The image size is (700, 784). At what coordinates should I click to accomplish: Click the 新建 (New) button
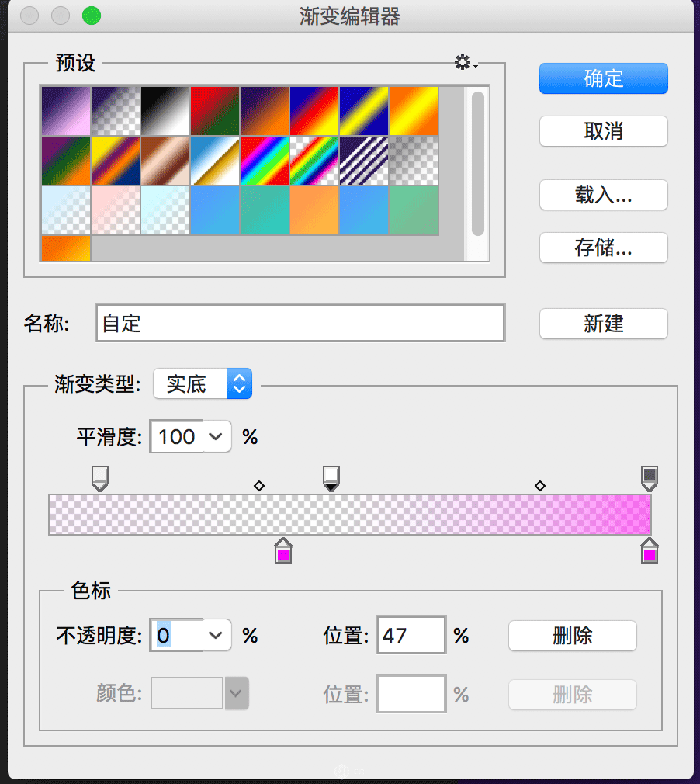pos(603,324)
